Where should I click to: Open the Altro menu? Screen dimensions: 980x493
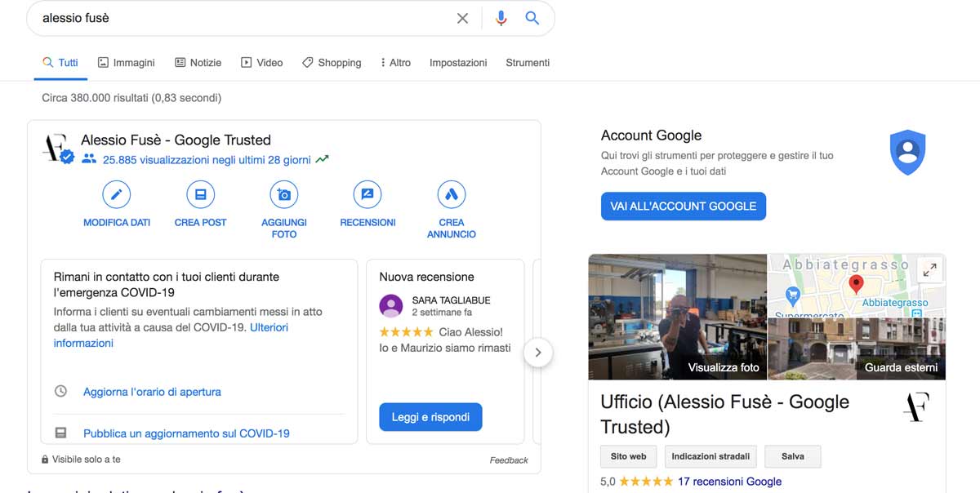[395, 62]
